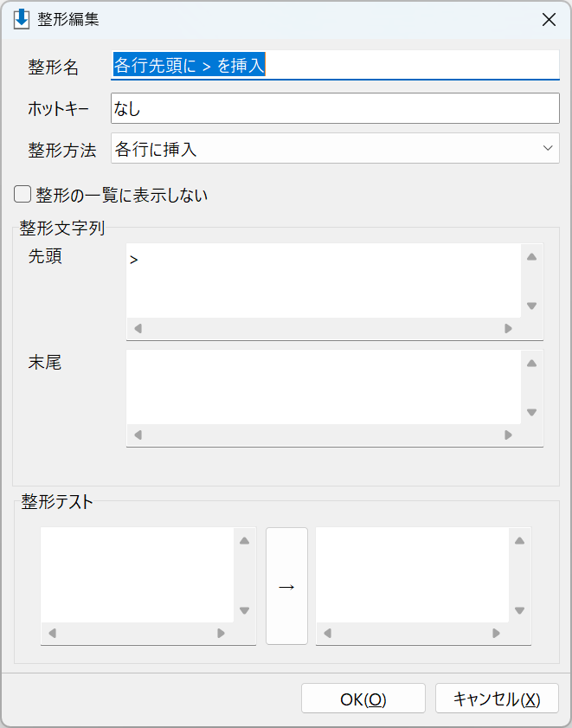Close the 整形編集 dialog window
572x728 pixels.
(x=549, y=20)
